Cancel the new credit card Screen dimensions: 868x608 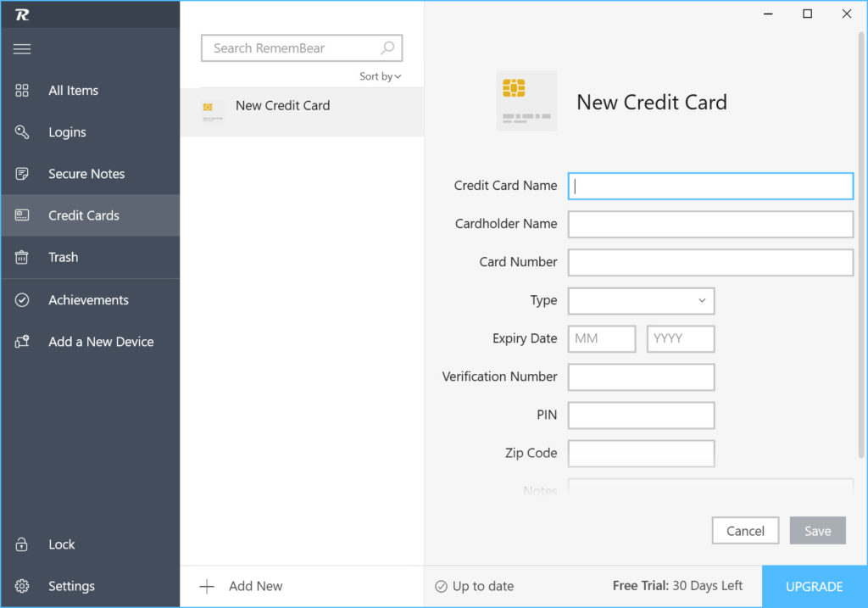coord(745,531)
